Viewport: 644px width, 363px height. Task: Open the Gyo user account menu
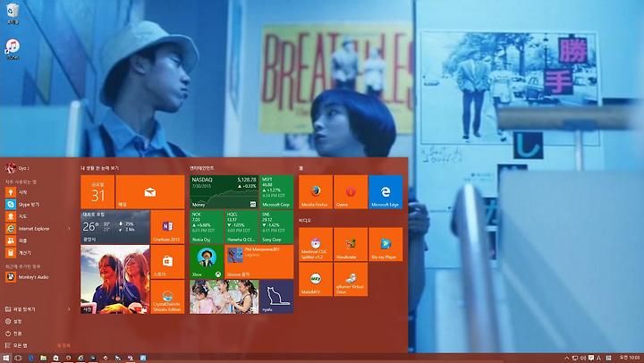17,168
